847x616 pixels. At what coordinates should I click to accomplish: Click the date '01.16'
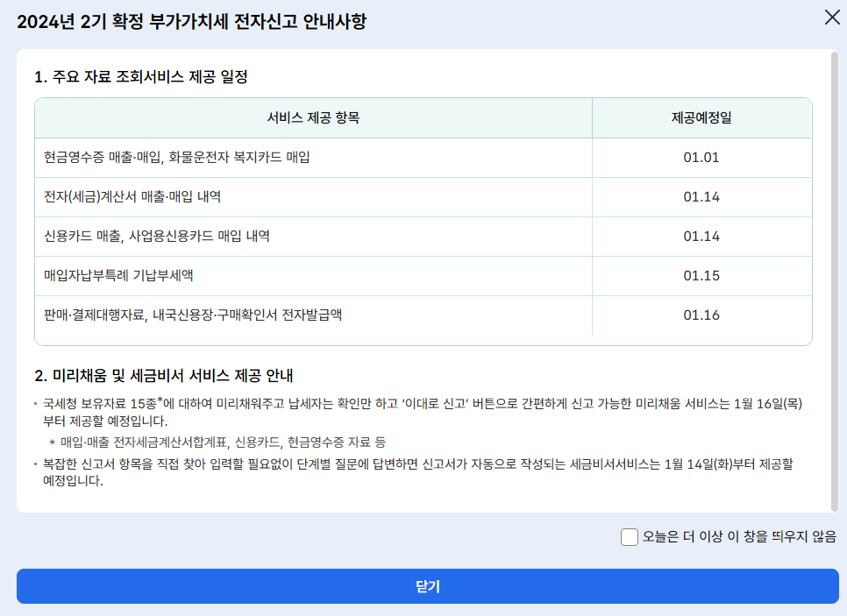(x=701, y=315)
